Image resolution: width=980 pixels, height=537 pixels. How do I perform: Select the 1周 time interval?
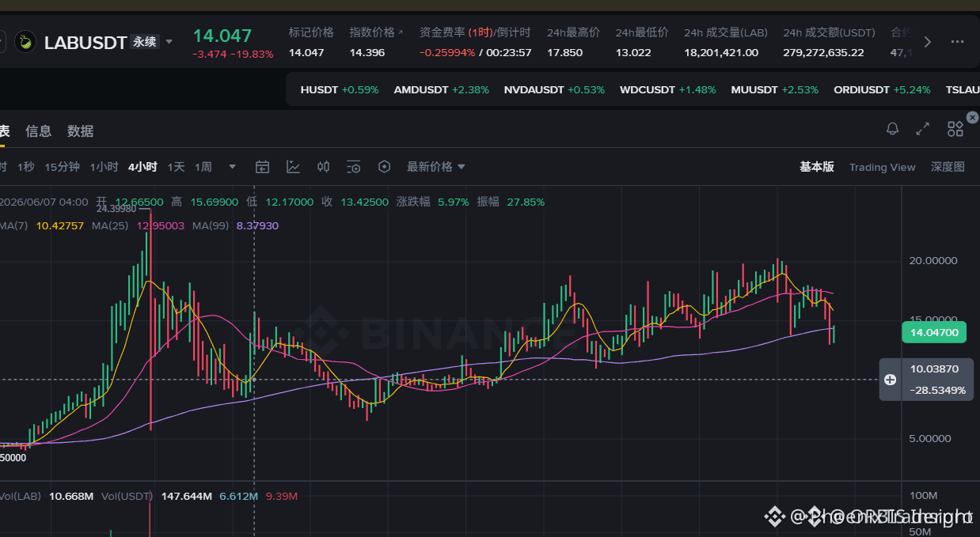tap(203, 167)
